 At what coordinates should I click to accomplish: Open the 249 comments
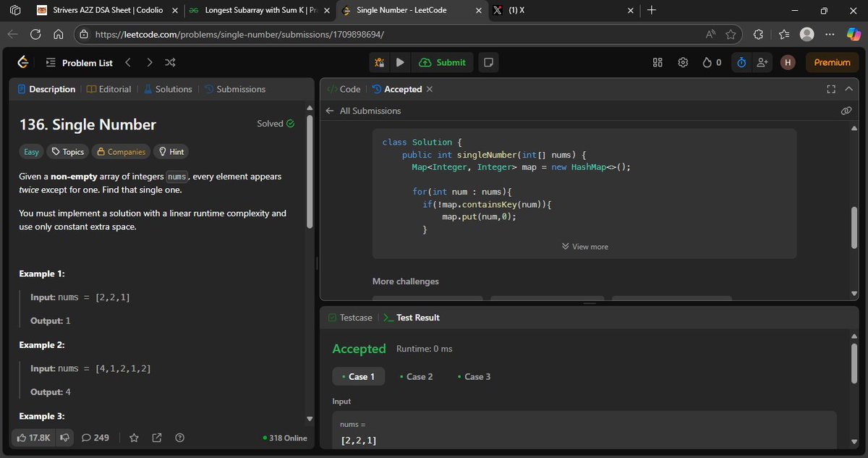[95, 438]
